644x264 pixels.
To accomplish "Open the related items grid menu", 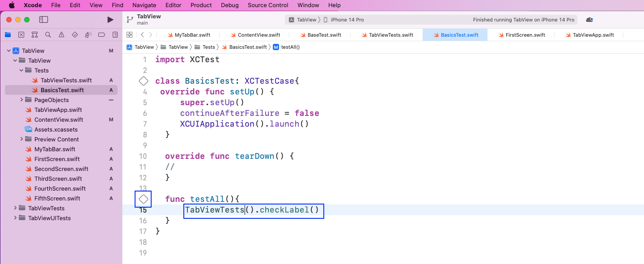I will (x=129, y=35).
